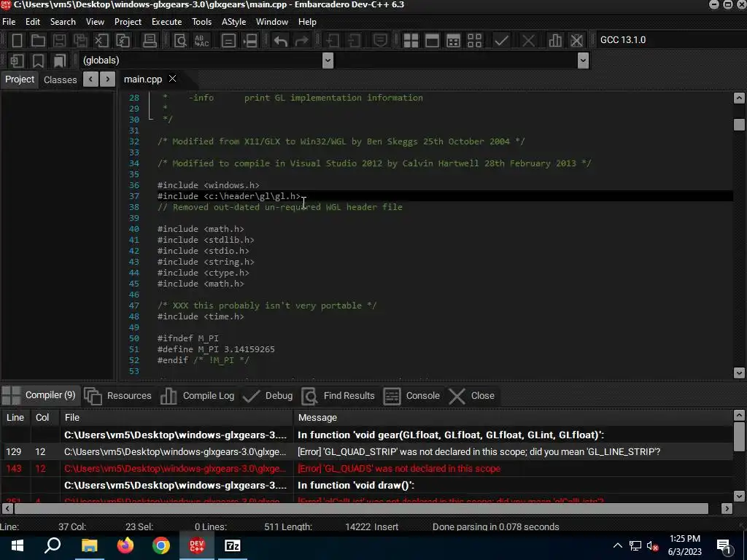The height and width of the screenshot is (560, 747).
Task: Click the left tab-scroll arrow button
Action: point(90,79)
